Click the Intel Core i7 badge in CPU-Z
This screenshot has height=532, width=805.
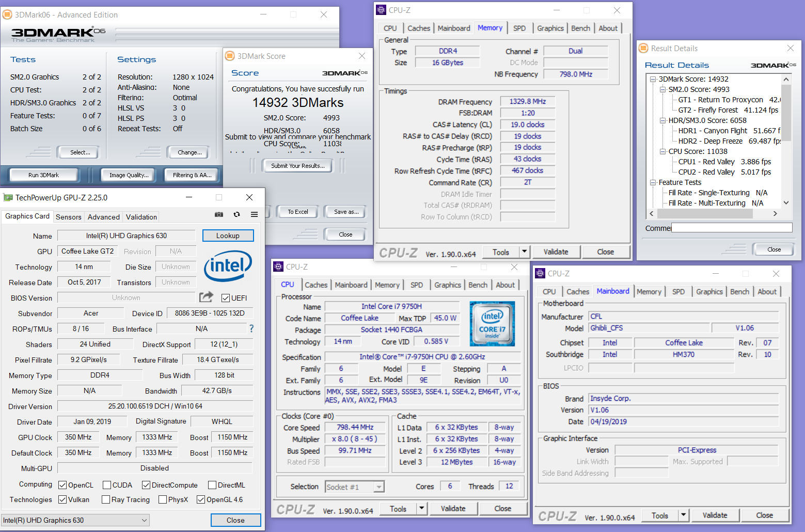click(x=492, y=323)
